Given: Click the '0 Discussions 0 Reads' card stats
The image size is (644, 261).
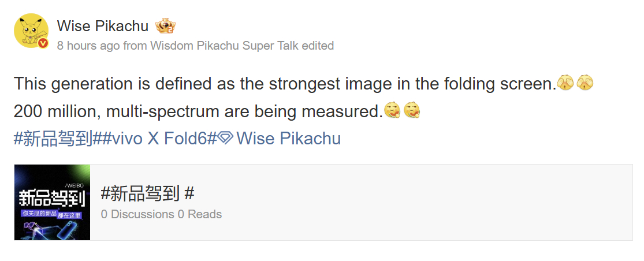Looking at the screenshot, I should point(161,214).
